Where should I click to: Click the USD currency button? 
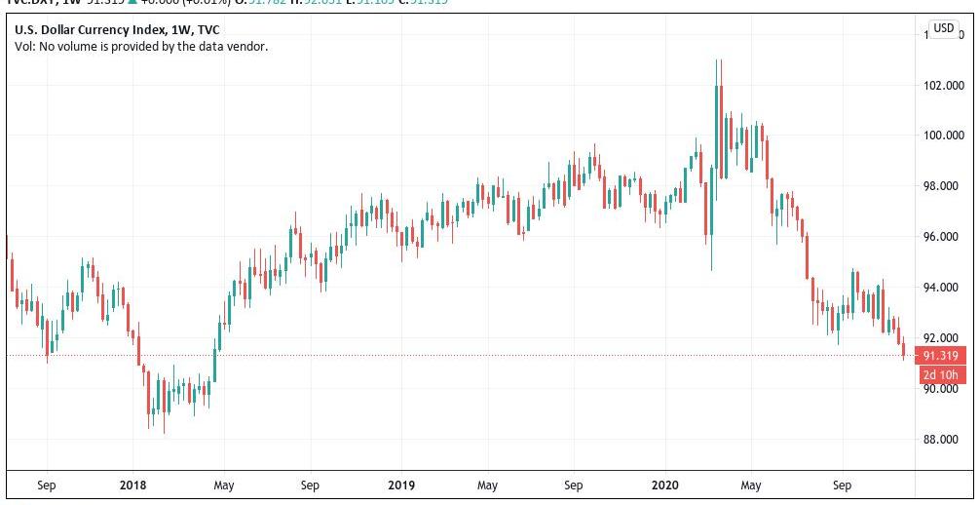click(943, 28)
